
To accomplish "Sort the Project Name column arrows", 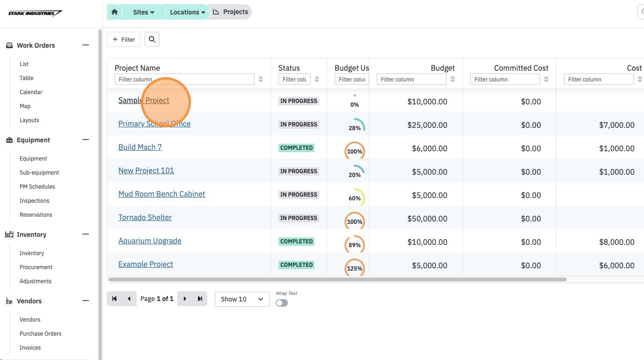I will coord(261,80).
